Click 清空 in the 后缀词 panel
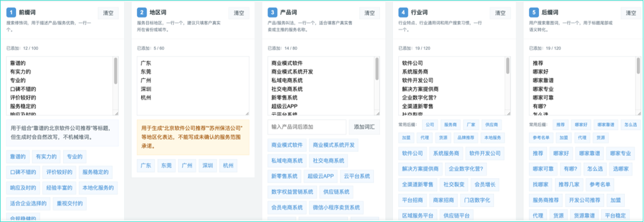Viewport: 644px width, 222px height. click(631, 13)
